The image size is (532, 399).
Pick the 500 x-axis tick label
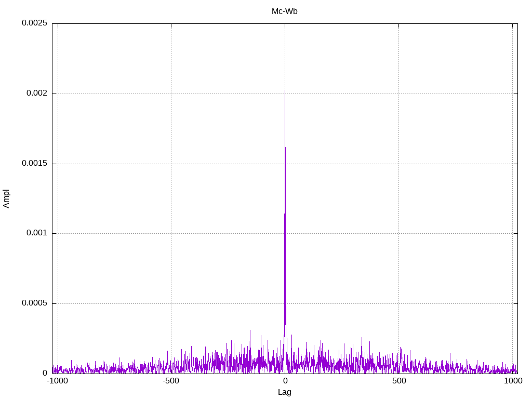tap(398, 381)
